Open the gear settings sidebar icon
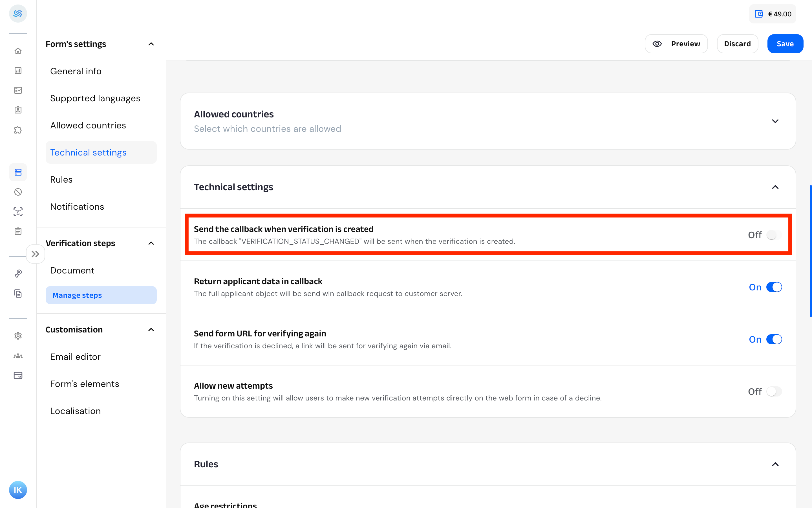 [x=18, y=336]
